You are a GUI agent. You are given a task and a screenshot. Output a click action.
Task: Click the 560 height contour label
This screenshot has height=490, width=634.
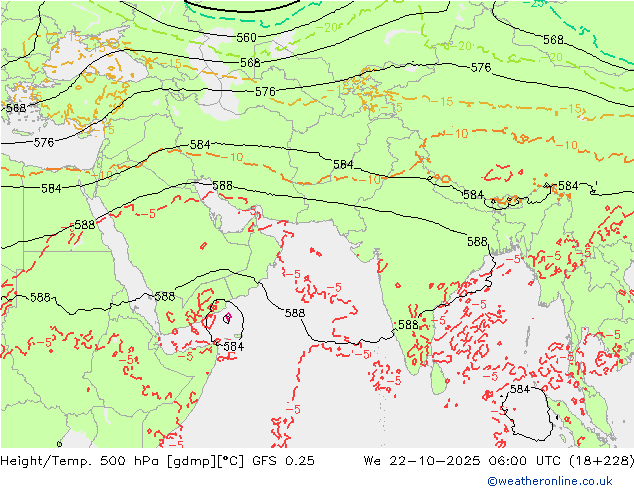click(x=246, y=38)
